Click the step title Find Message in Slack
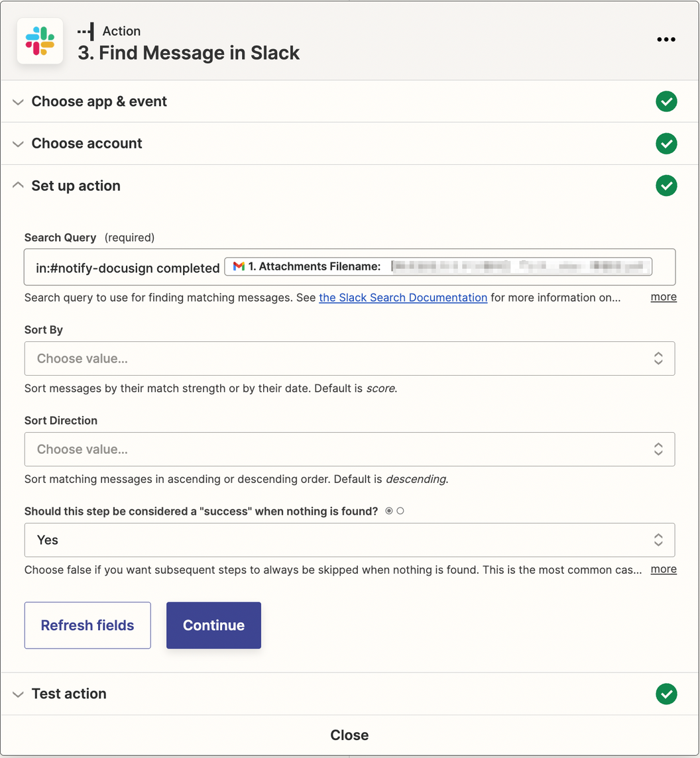This screenshot has height=758, width=700. click(x=189, y=53)
